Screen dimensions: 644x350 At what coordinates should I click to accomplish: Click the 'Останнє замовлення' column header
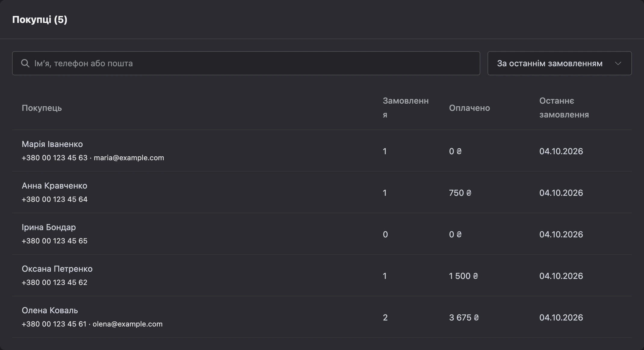pyautogui.click(x=564, y=108)
